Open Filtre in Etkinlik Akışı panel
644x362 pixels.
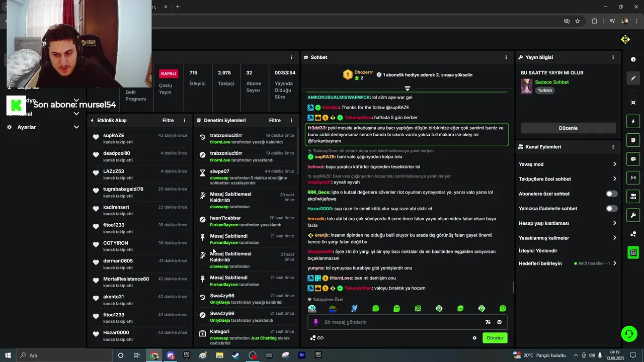pyautogui.click(x=168, y=121)
